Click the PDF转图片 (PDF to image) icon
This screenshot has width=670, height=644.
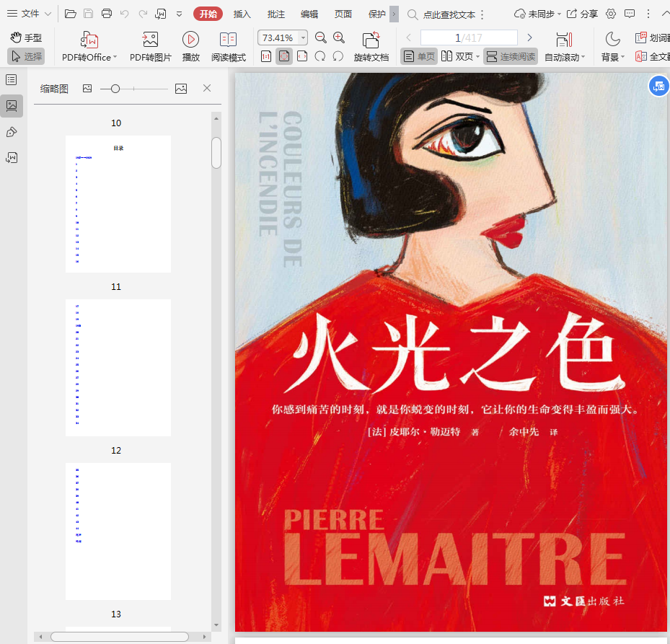(150, 40)
